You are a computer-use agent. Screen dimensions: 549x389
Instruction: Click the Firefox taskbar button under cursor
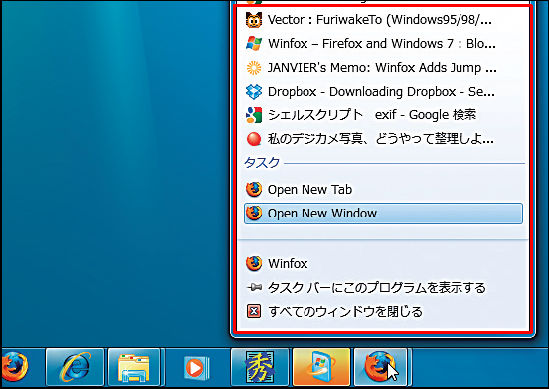tap(381, 367)
